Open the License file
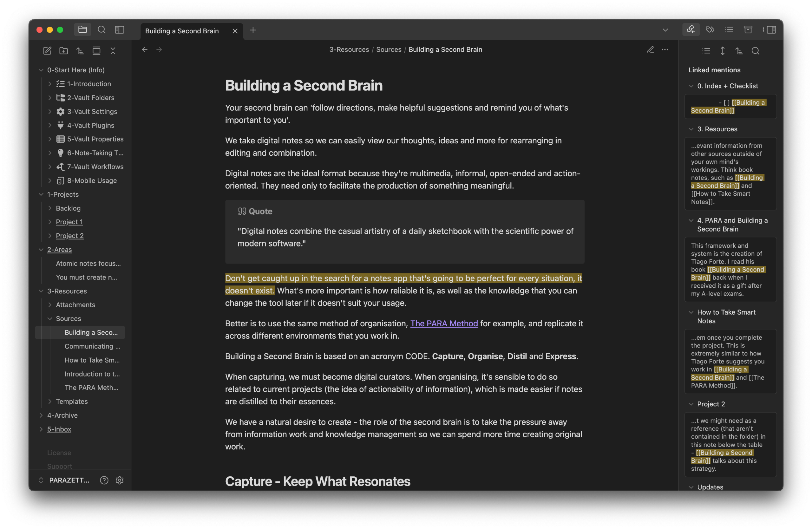Screen dimensions: 812x529 click(59, 453)
